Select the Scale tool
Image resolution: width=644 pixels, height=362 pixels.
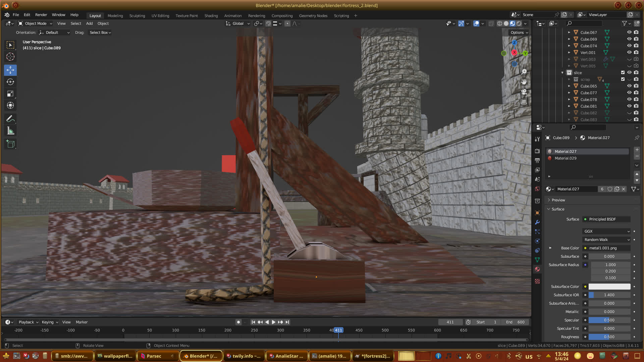click(x=10, y=94)
